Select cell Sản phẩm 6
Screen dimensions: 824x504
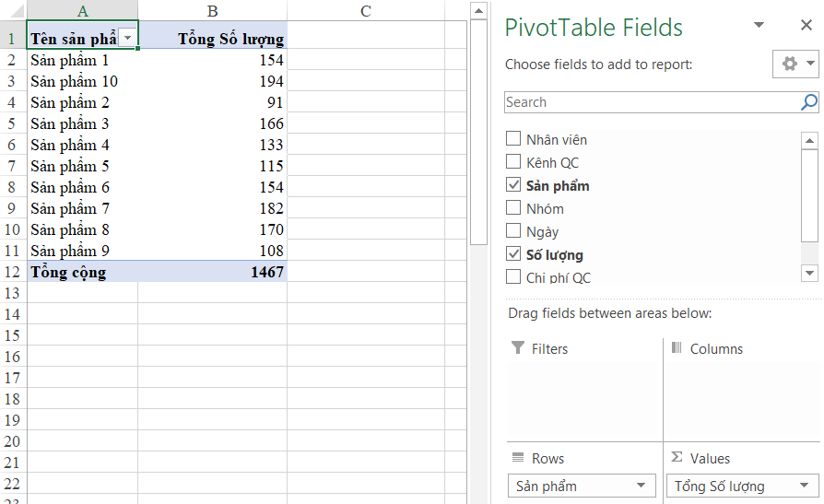click(x=83, y=187)
